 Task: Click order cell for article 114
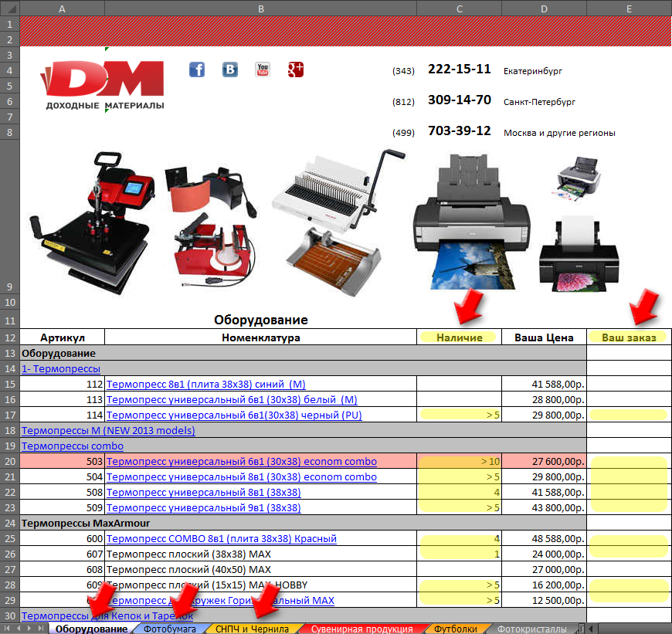click(629, 415)
